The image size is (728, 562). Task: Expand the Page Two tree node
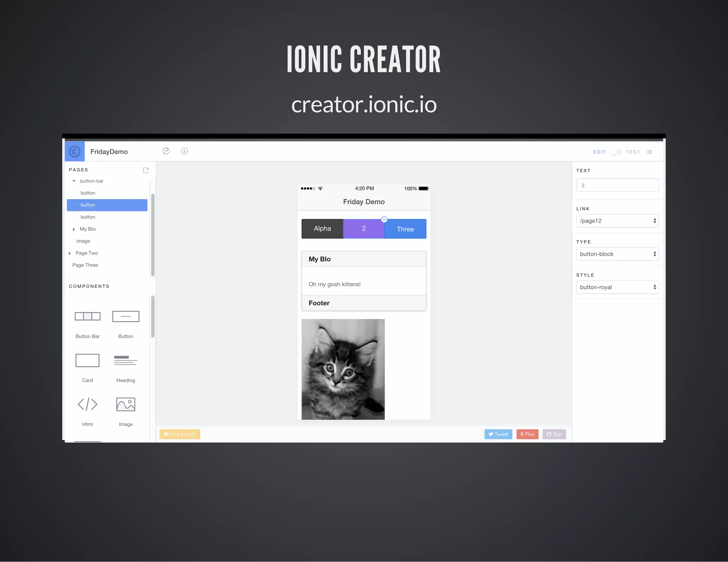coord(70,254)
